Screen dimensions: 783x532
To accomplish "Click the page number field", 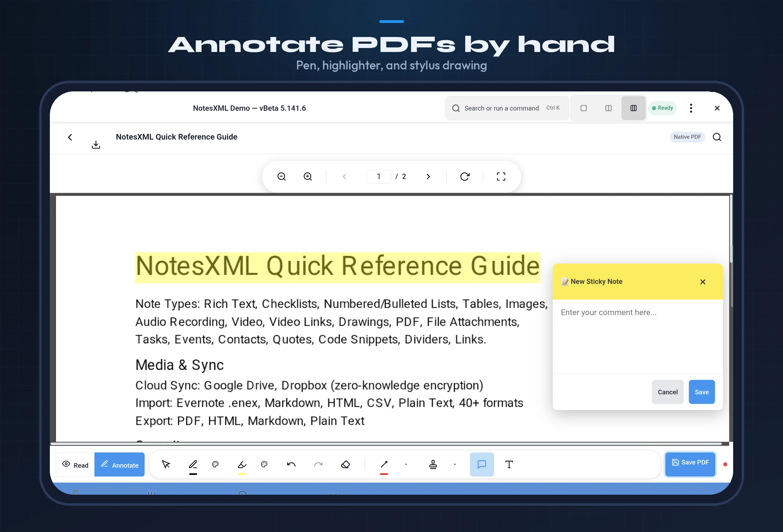I will pyautogui.click(x=379, y=176).
